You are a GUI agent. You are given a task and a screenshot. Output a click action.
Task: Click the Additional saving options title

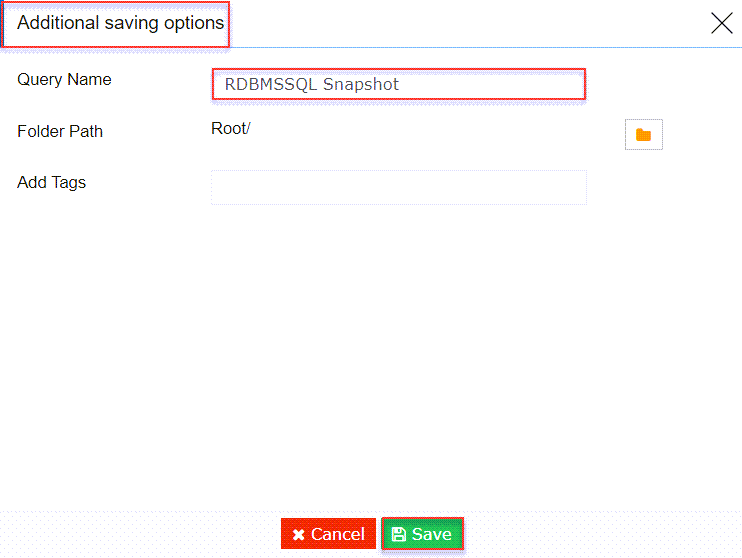pyautogui.click(x=121, y=23)
